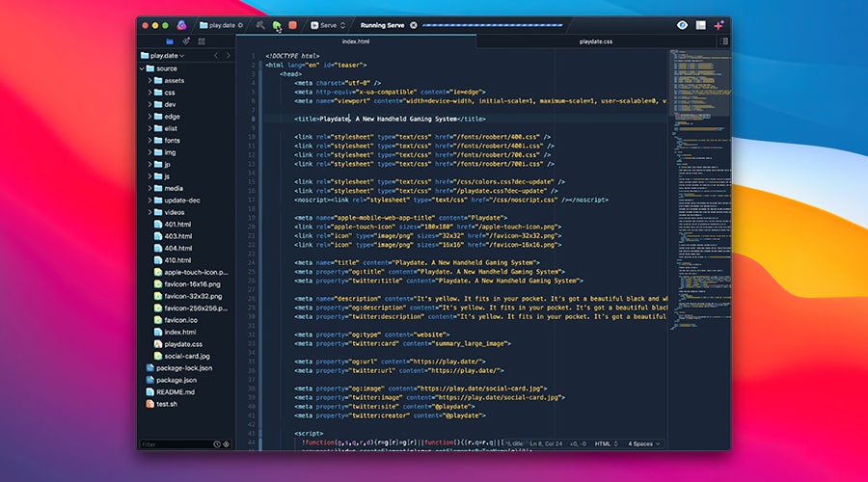Collapse the source folder
The width and height of the screenshot is (868, 482).
coord(143,68)
